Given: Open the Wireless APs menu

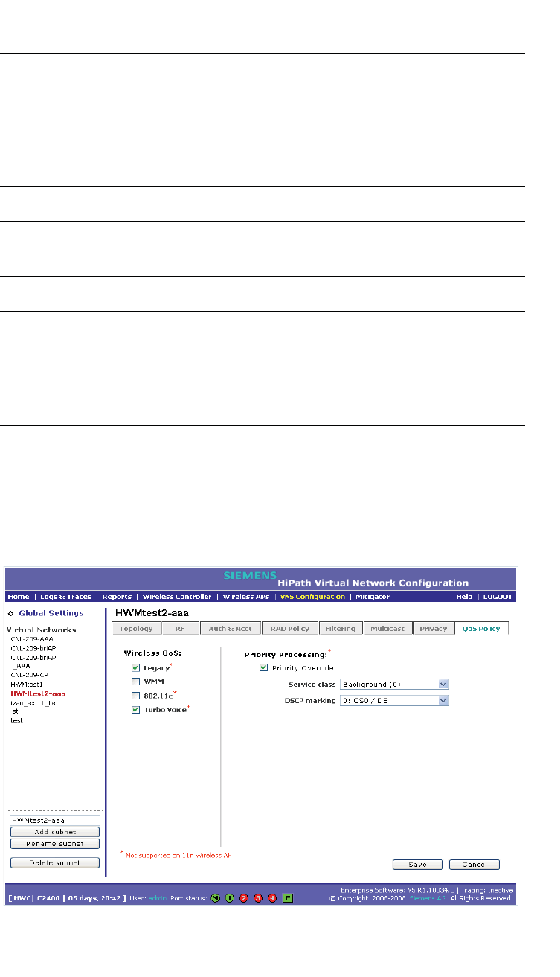Looking at the screenshot, I should 246,597.
